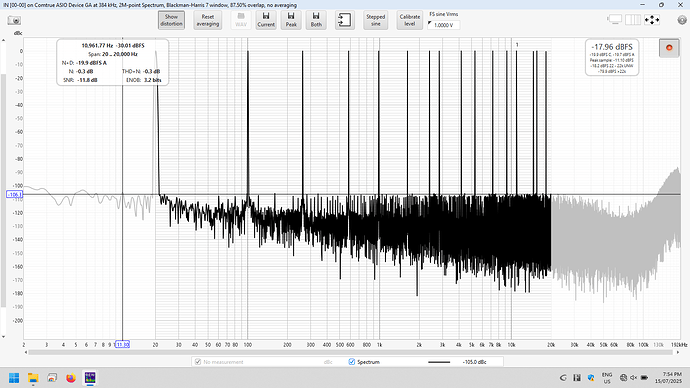Viewport: 690px width, 388px height.
Task: Click the Calibrate level button
Action: [x=410, y=20]
